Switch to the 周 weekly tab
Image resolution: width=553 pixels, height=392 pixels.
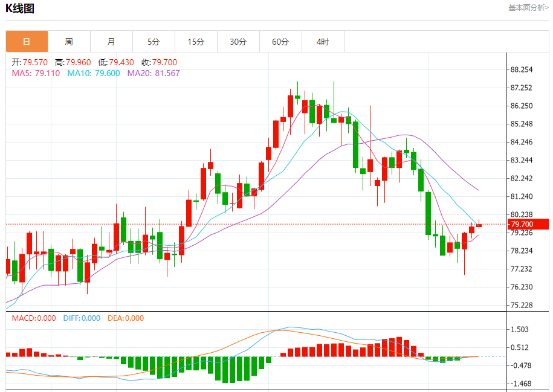coord(69,42)
